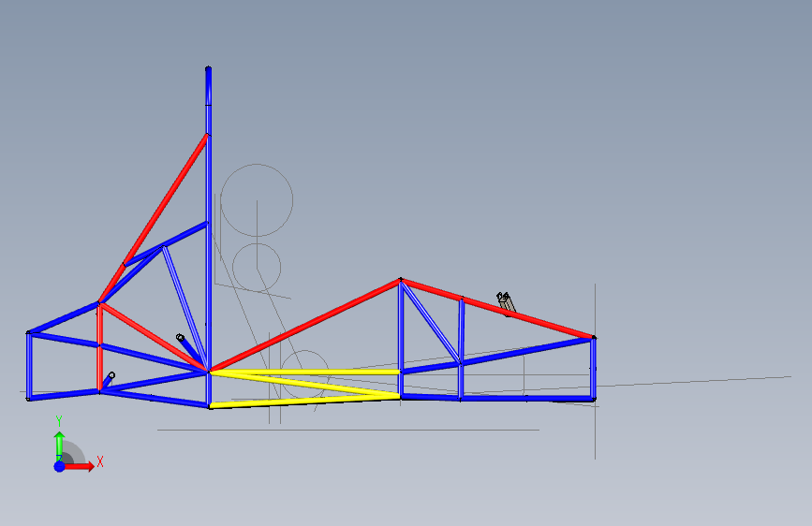The height and width of the screenshot is (526, 812).
Task: Select the upper horizontal yellow tube
Action: 305,372
